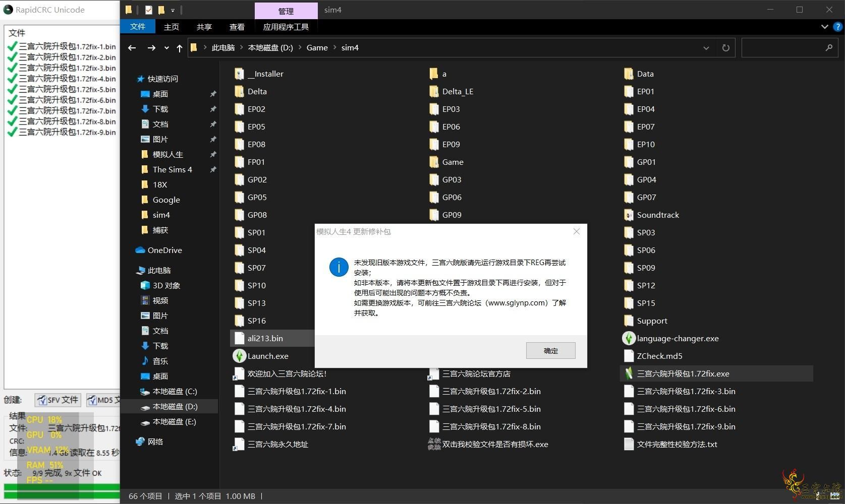Select Launch.exe file icon
Screen dimensions: 845x504
(x=239, y=356)
